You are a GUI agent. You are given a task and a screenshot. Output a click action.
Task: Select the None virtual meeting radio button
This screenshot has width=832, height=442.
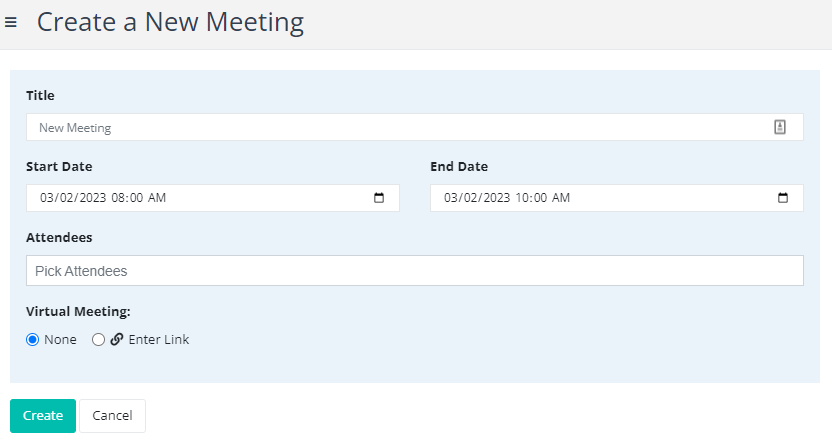click(32, 340)
